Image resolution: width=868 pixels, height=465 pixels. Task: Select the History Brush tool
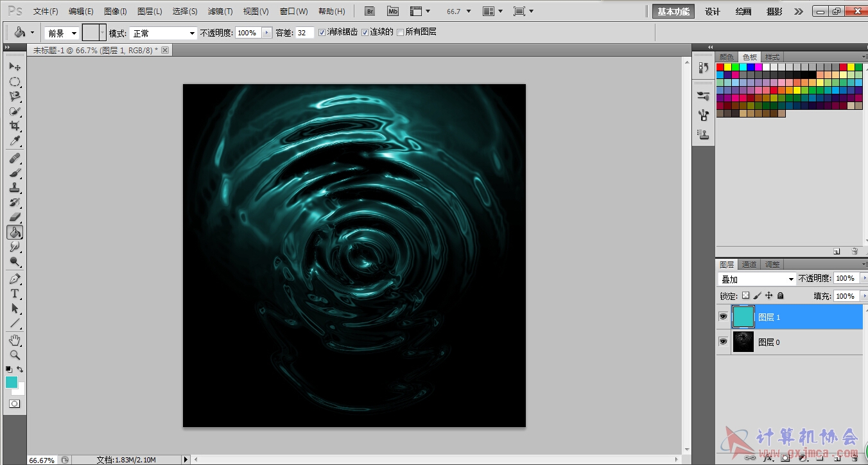pos(15,202)
